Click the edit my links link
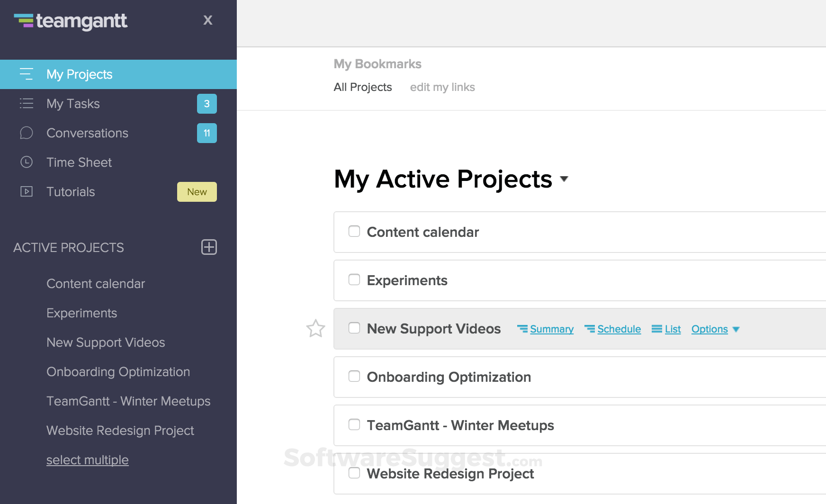The height and width of the screenshot is (504, 826). click(x=442, y=87)
